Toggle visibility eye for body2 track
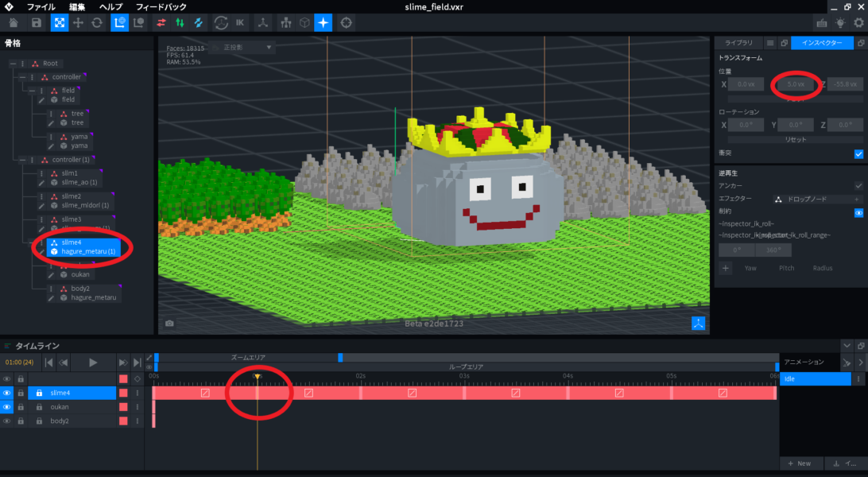The width and height of the screenshot is (868, 477). [x=6, y=421]
